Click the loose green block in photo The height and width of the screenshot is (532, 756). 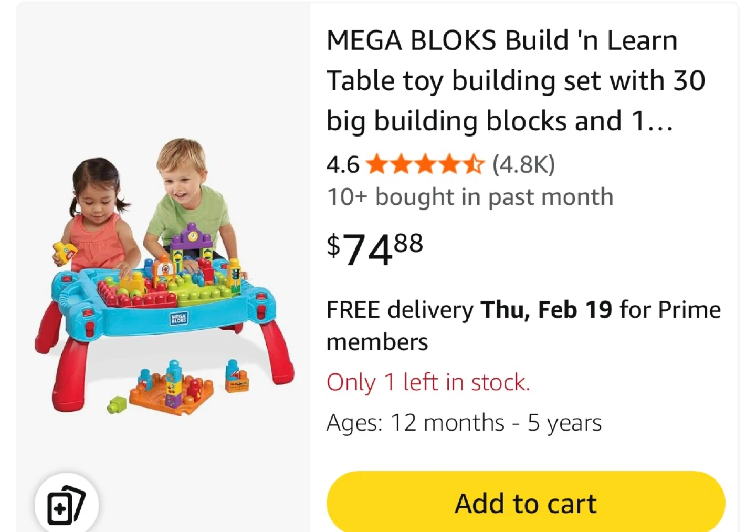point(117,405)
